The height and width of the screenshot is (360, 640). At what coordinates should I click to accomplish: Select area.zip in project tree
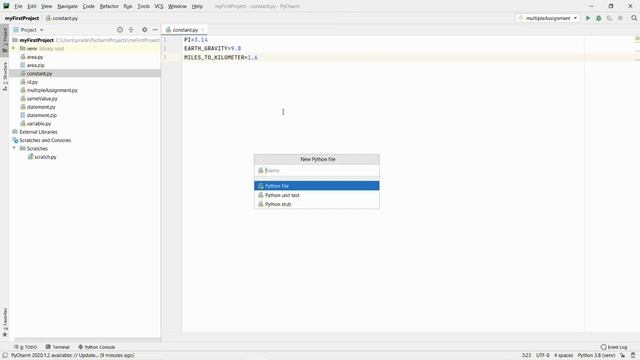pos(36,65)
